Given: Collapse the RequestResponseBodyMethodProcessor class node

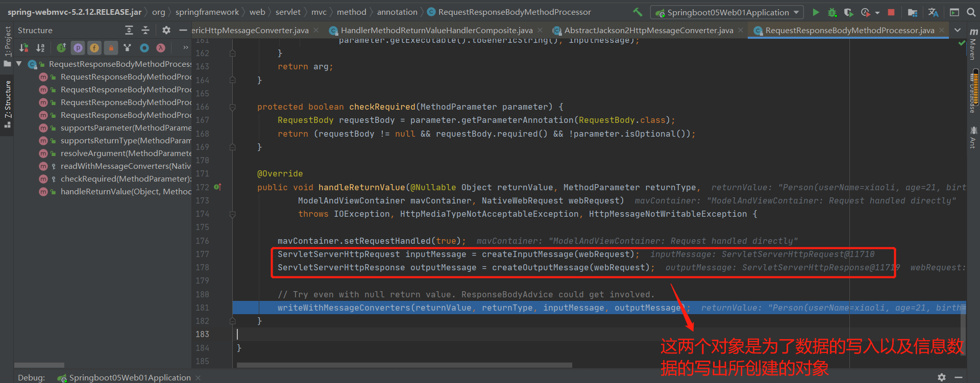Looking at the screenshot, I should pos(19,64).
